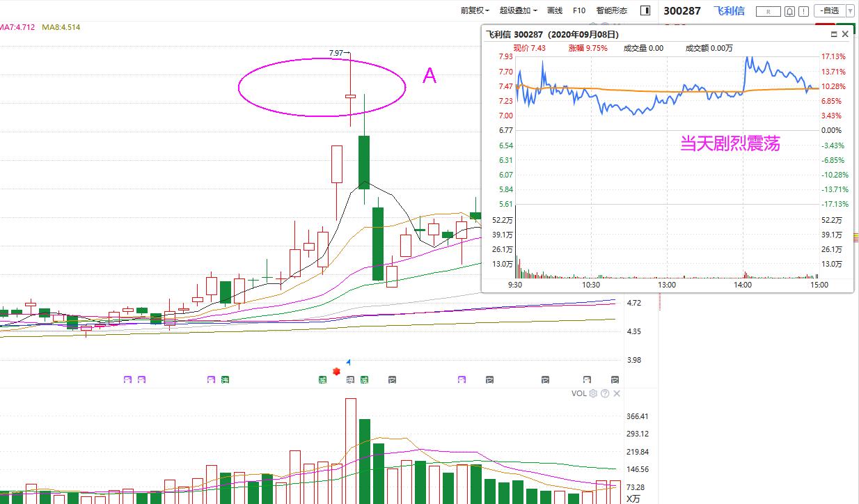Click the 0.00% baseline label
The width and height of the screenshot is (859, 504).
[x=831, y=130]
